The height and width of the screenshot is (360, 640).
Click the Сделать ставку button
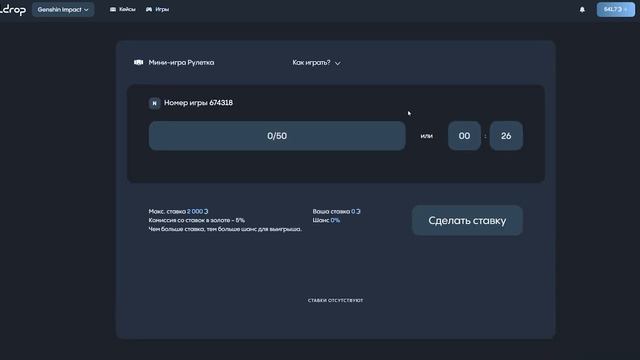(467, 220)
